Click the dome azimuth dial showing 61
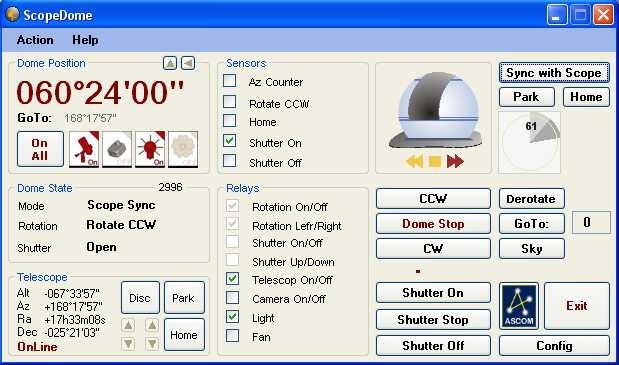 tap(530, 142)
